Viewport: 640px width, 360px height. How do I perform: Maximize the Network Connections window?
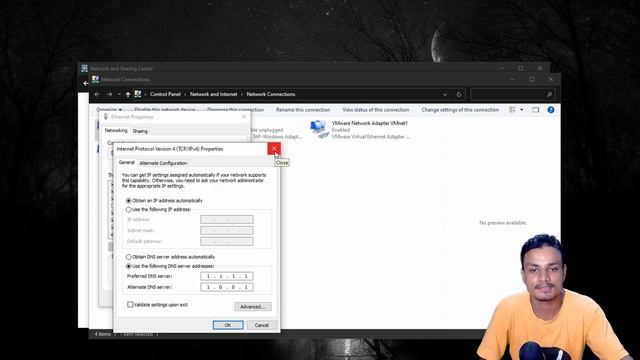531,79
